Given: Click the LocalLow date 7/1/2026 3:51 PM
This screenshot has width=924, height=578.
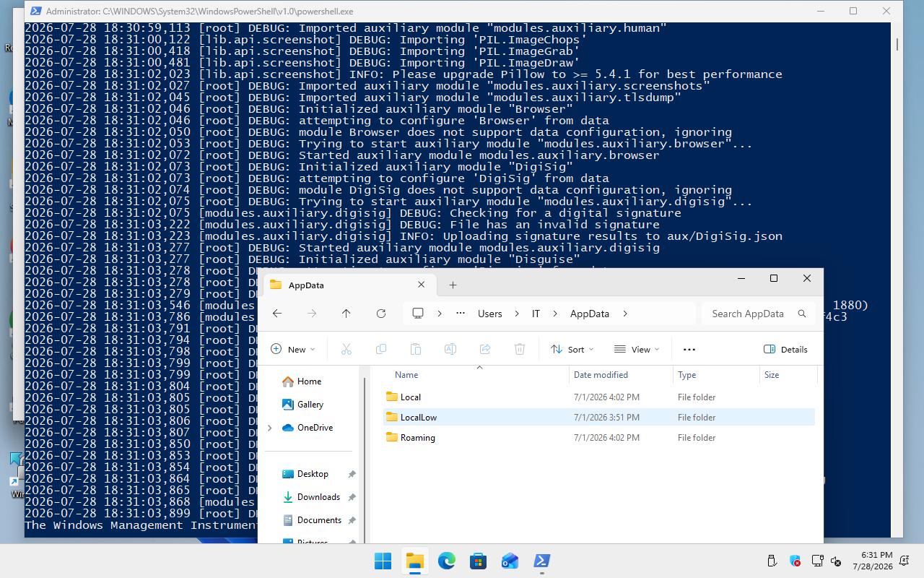Looking at the screenshot, I should coord(606,418).
